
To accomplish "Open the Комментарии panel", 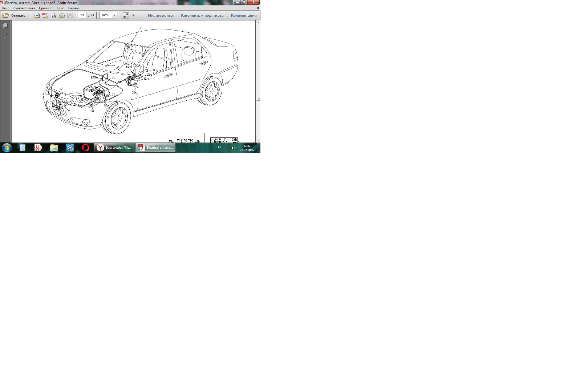I will point(243,16).
